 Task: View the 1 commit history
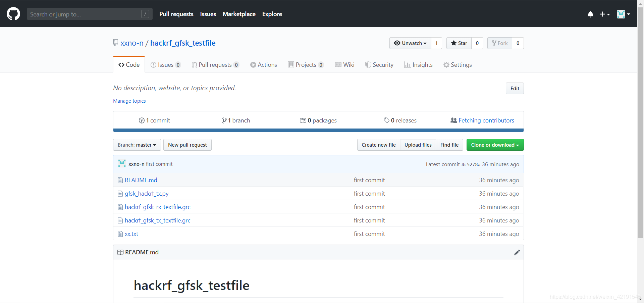(x=154, y=120)
